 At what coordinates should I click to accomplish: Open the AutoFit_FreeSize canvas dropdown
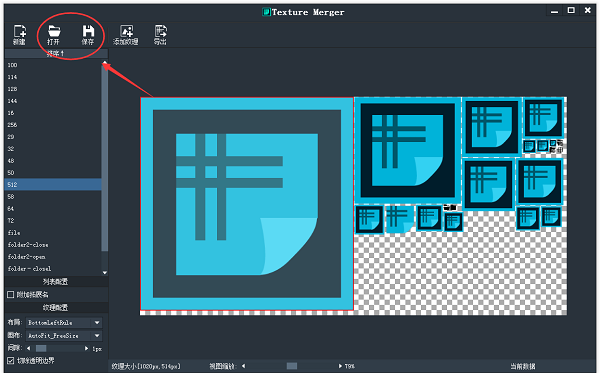(64, 336)
